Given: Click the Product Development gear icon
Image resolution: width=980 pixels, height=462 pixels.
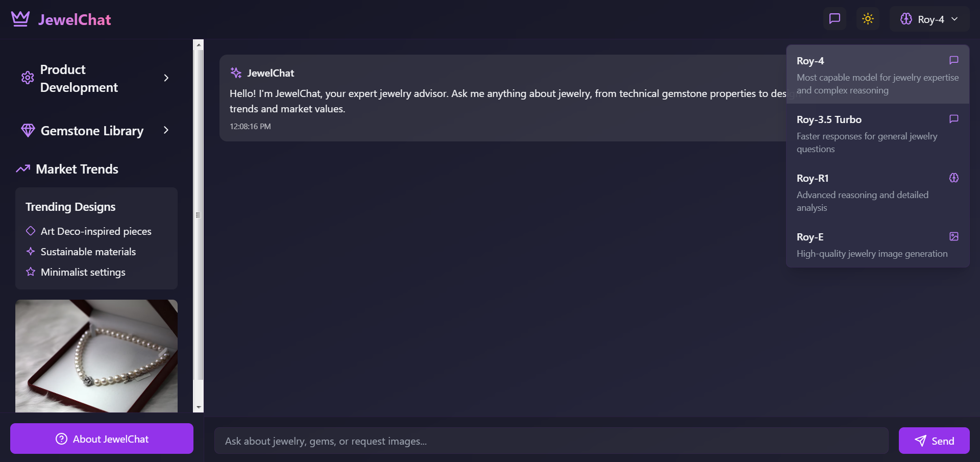Looking at the screenshot, I should tap(28, 78).
